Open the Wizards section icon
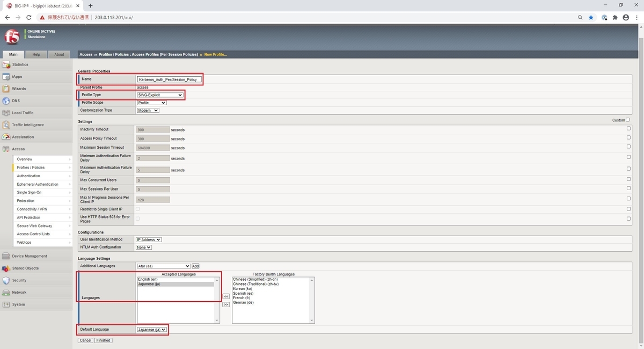Screen dimensions: 644x349 (6, 89)
